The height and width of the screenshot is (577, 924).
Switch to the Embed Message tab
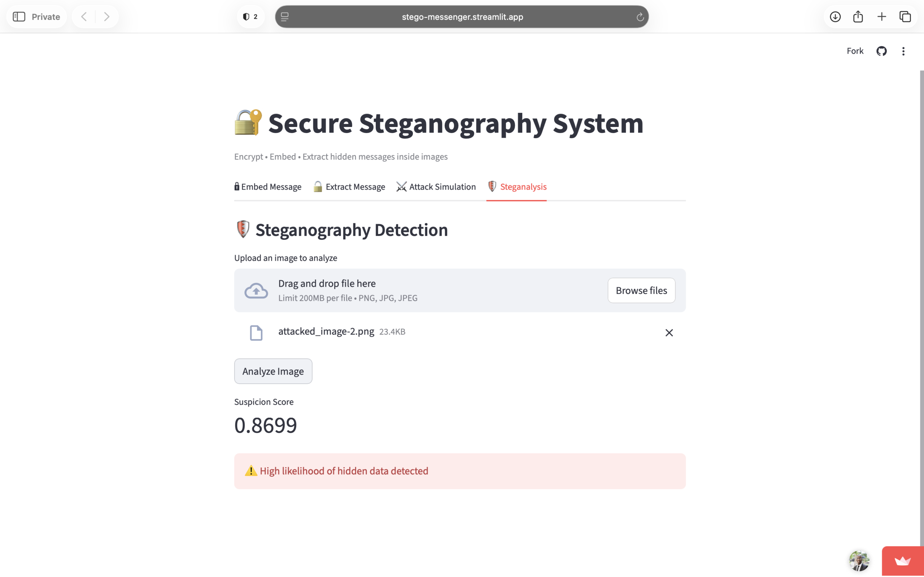coord(268,186)
